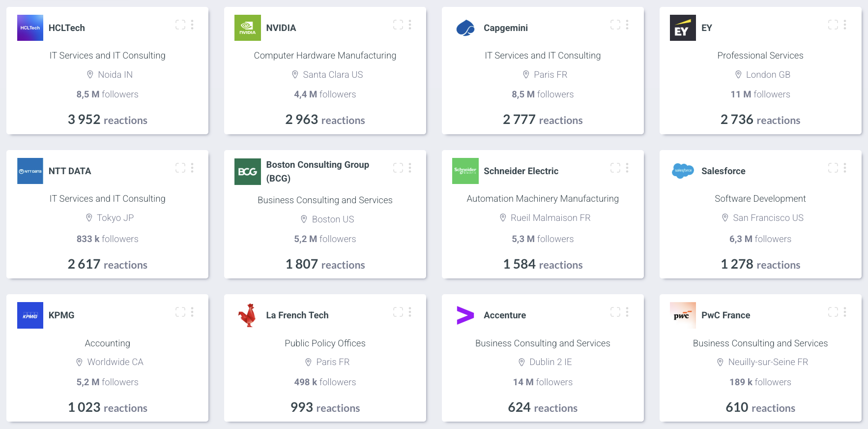
Task: Open the NVIDIA card three-dot menu
Action: [x=410, y=25]
